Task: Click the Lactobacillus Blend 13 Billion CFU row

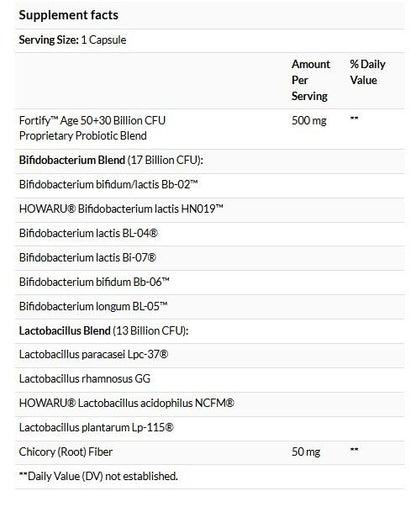Action: pos(210,331)
